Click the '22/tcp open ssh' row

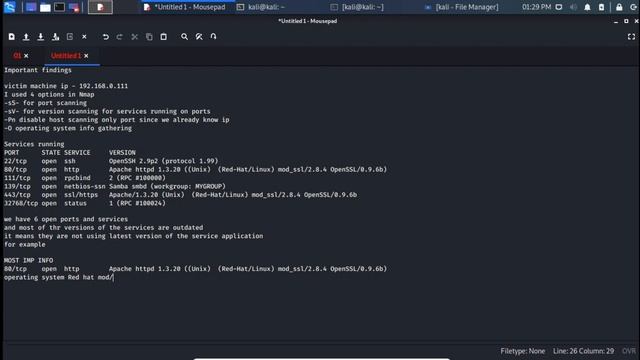pyautogui.click(x=111, y=161)
